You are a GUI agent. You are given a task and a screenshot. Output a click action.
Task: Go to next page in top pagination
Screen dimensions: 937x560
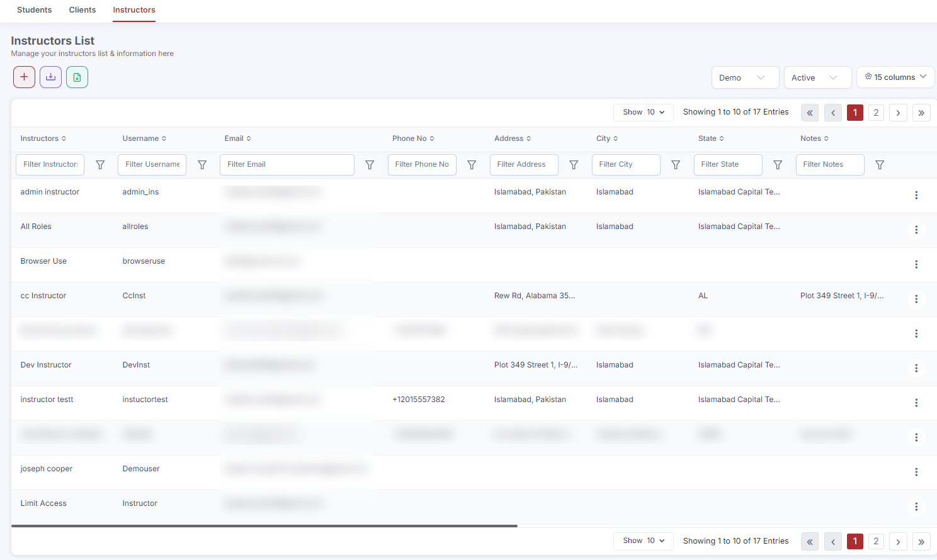pos(898,113)
